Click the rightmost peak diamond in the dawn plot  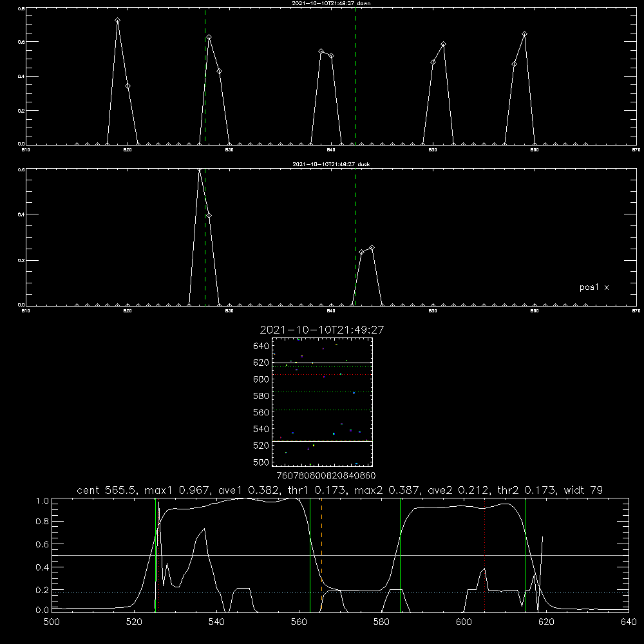(x=524, y=33)
